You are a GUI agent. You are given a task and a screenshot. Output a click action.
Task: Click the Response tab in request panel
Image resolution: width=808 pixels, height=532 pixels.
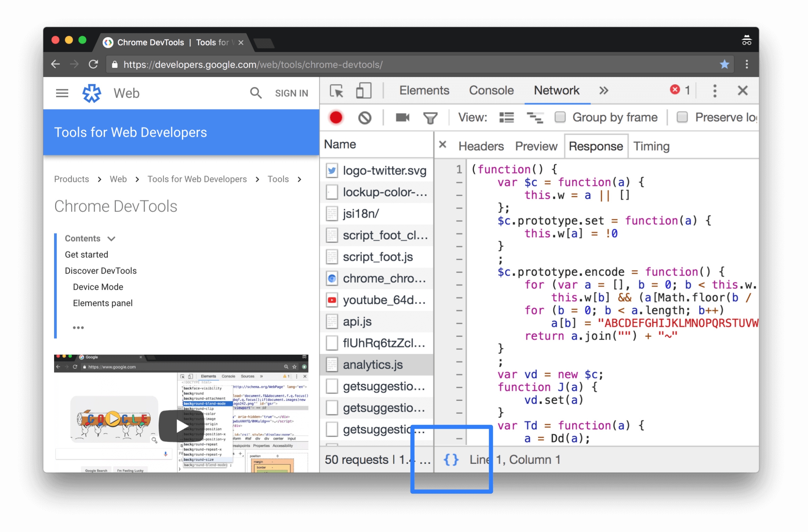click(x=595, y=146)
